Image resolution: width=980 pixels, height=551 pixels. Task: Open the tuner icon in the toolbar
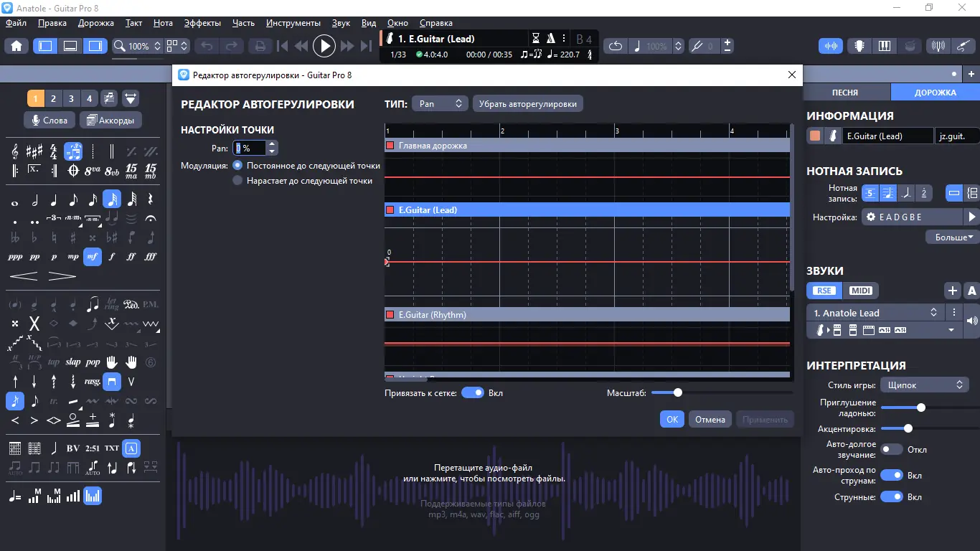click(x=938, y=46)
